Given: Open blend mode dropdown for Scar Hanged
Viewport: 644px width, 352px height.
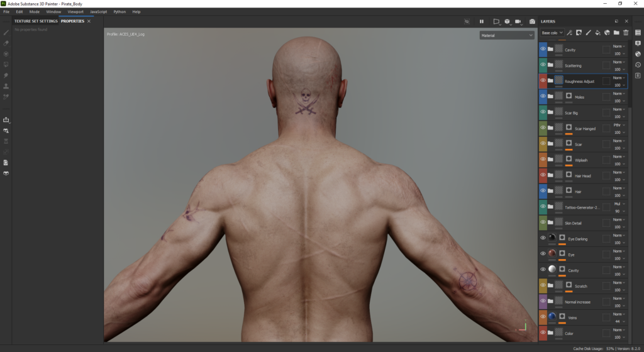Looking at the screenshot, I should coord(619,125).
